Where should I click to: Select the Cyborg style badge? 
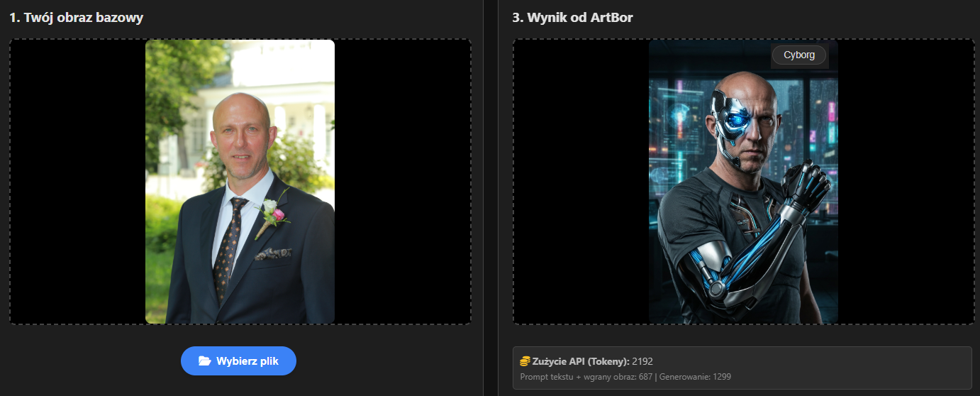(x=799, y=55)
